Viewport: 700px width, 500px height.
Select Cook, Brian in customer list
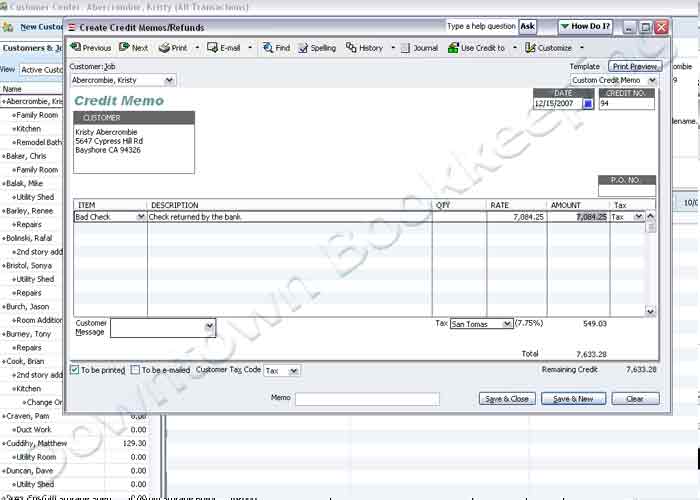[25, 361]
